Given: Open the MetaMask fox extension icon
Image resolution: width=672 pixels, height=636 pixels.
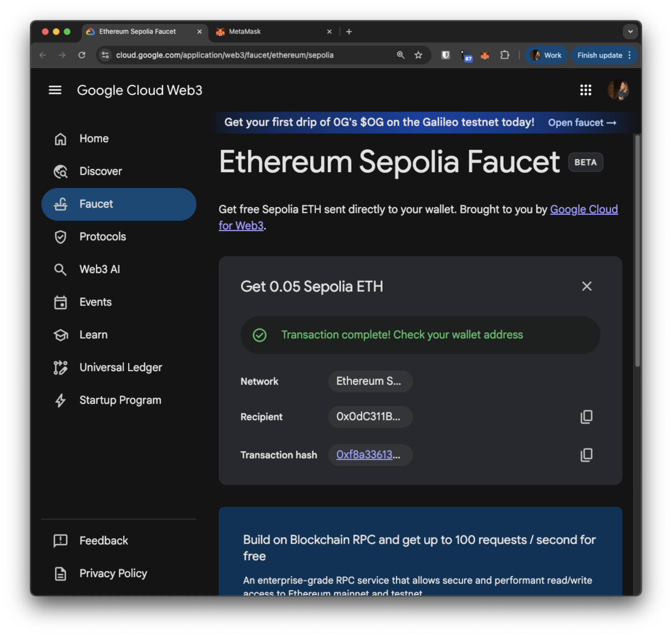Looking at the screenshot, I should point(485,55).
